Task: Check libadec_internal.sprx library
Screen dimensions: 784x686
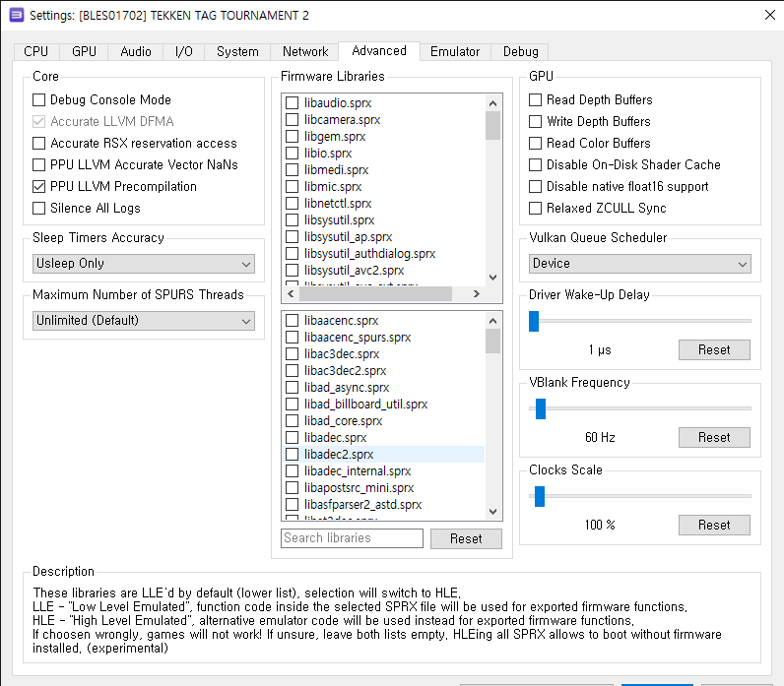Action: pyautogui.click(x=292, y=471)
